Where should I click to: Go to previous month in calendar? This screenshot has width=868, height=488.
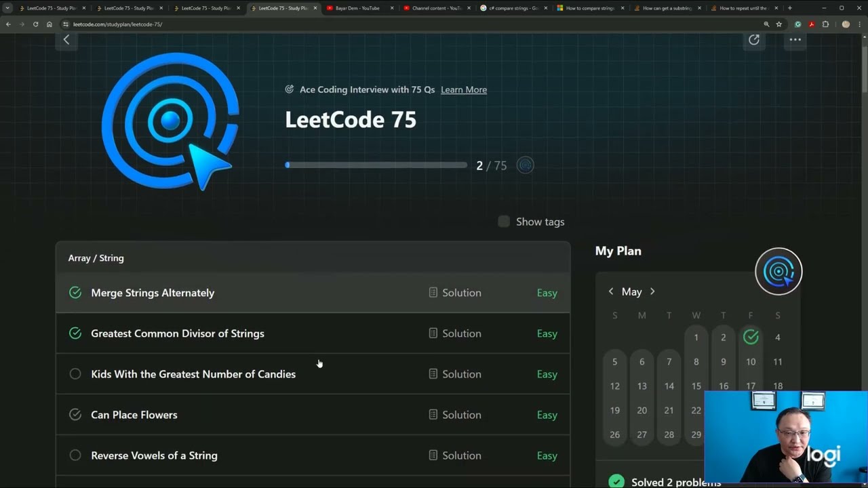(x=611, y=291)
